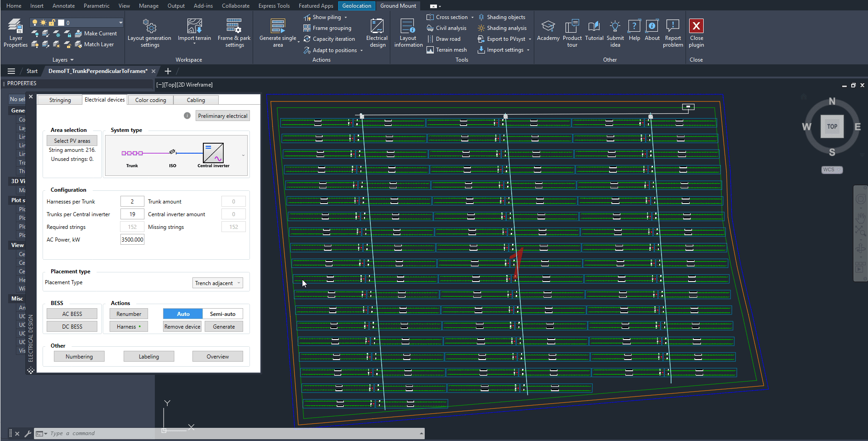Expand the Show piling dropdown
The height and width of the screenshot is (441, 868).
click(345, 17)
